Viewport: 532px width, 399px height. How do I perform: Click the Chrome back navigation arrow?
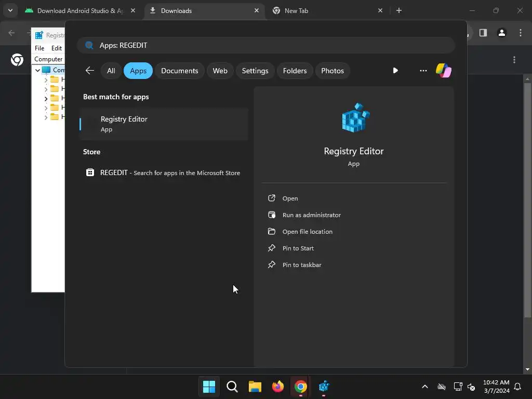click(x=11, y=33)
